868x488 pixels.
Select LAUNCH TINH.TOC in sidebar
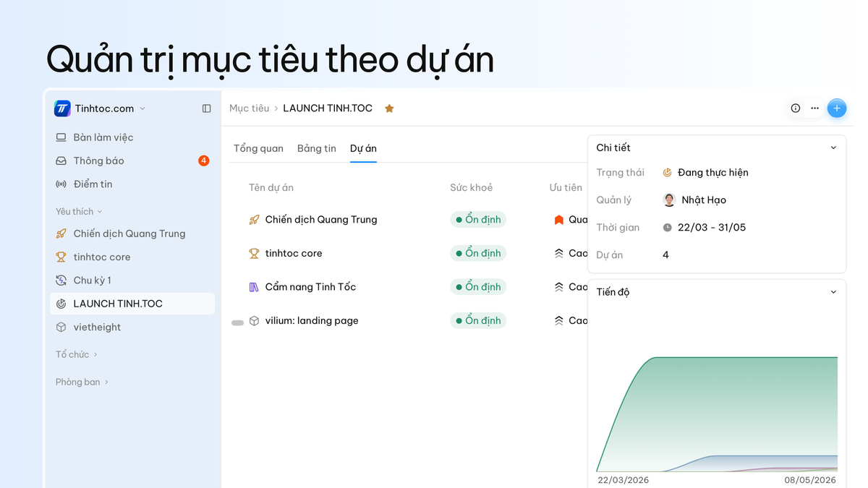click(x=132, y=304)
